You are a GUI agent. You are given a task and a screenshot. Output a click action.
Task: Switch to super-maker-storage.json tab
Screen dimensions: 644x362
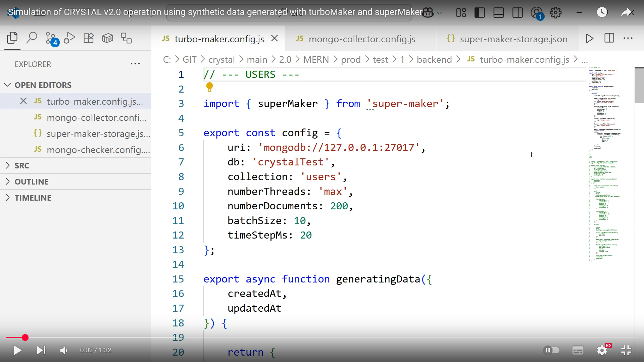pos(507,39)
